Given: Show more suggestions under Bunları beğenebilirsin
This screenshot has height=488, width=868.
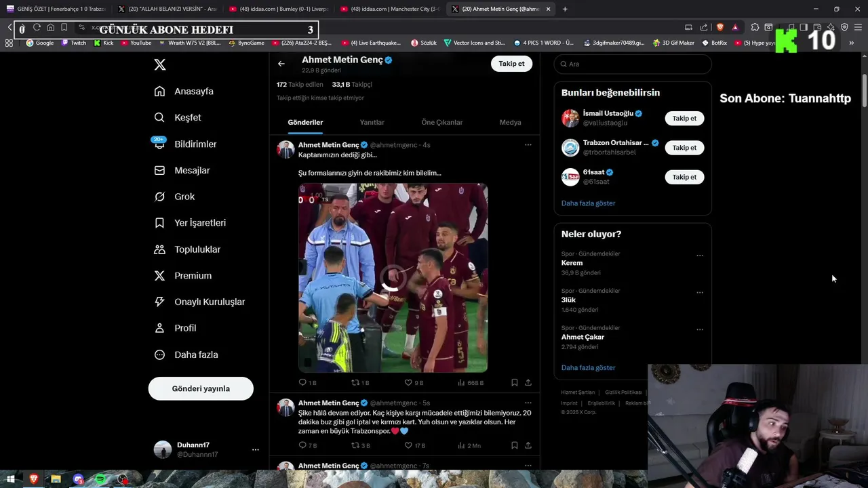Looking at the screenshot, I should coord(588,203).
